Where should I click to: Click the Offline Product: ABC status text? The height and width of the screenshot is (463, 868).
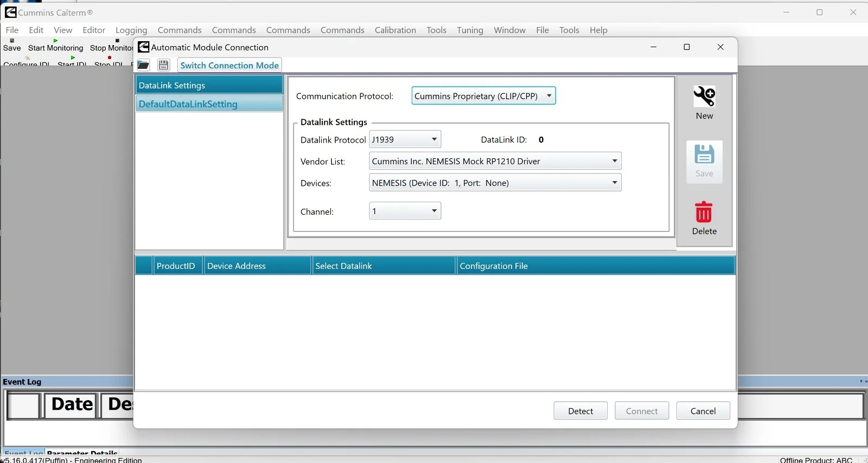816,460
